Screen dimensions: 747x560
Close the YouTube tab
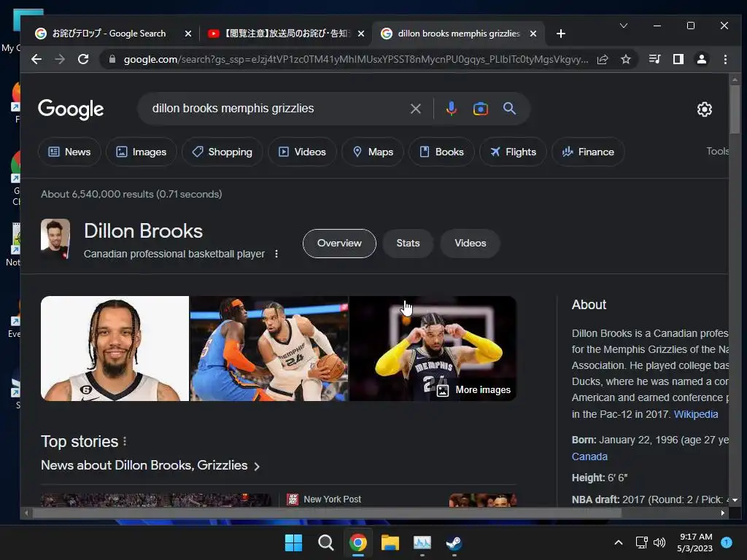click(361, 34)
